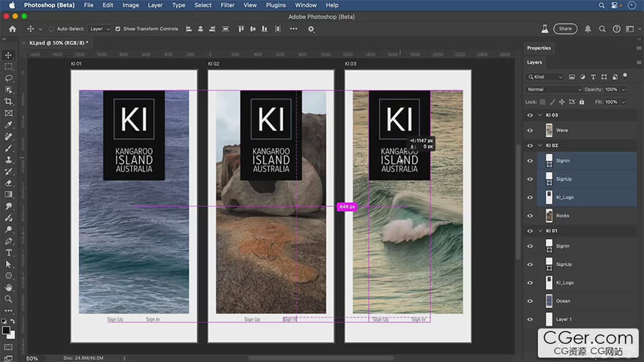Open the three-dots more align options

293,29
